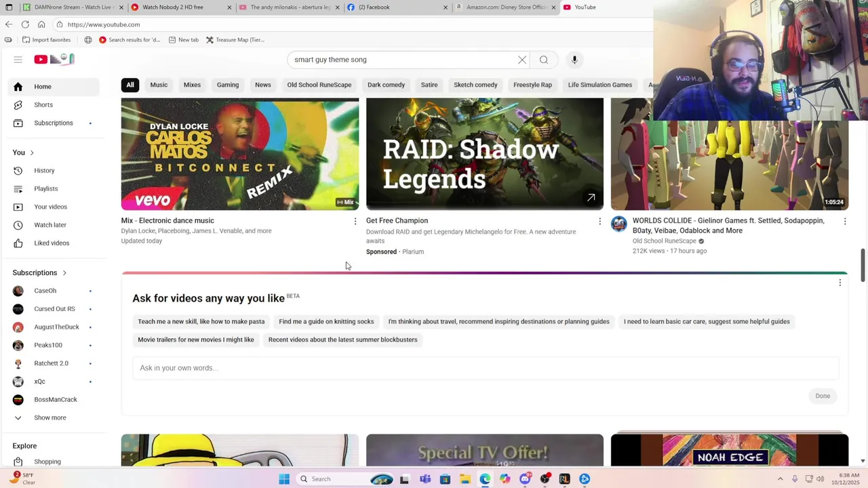The height and width of the screenshot is (488, 868).
Task: Open Microsoft Teams from the taskbar
Action: tap(425, 479)
